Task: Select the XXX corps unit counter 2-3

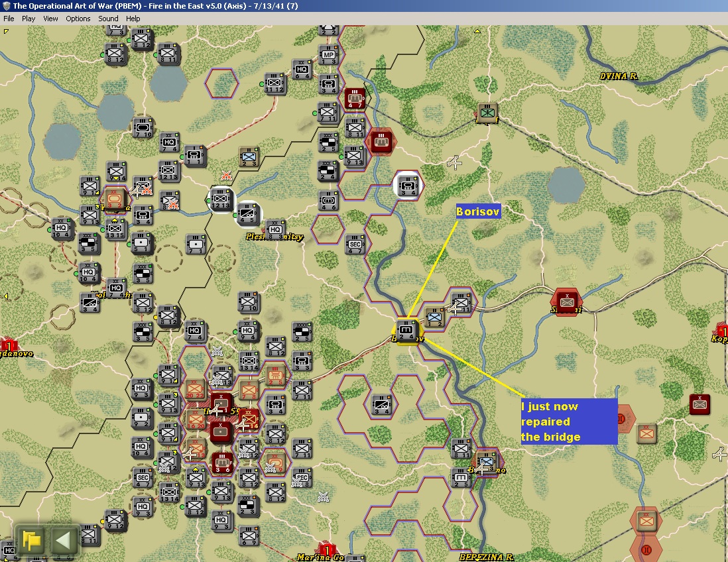Action: pos(247,506)
